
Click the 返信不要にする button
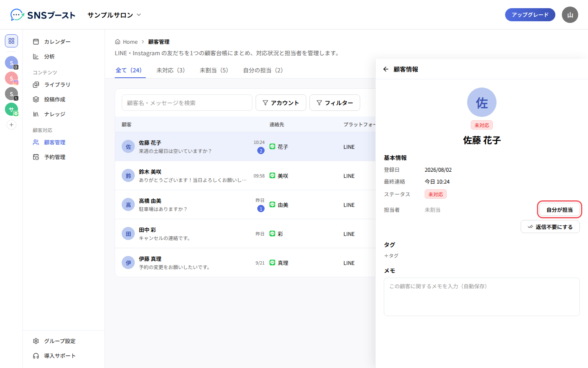point(550,227)
